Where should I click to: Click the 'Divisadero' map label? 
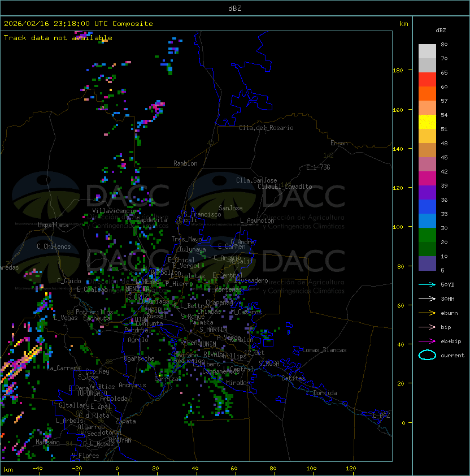pos(251,280)
